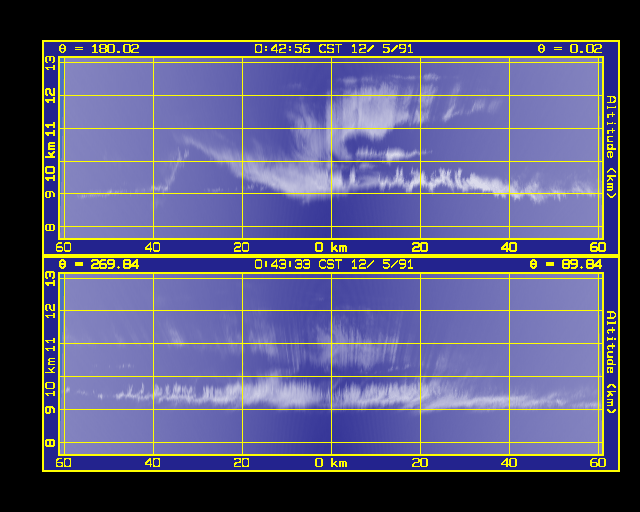Click the '11' altitude tick in upper panel
The width and height of the screenshot is (640, 512).
pos(50,129)
